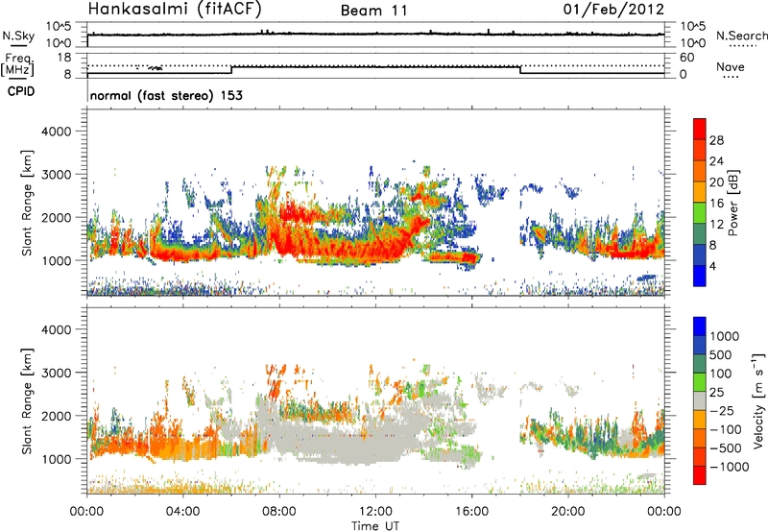This screenshot has width=768, height=532.
Task: Click the Time UT axis label
Action: [375, 525]
